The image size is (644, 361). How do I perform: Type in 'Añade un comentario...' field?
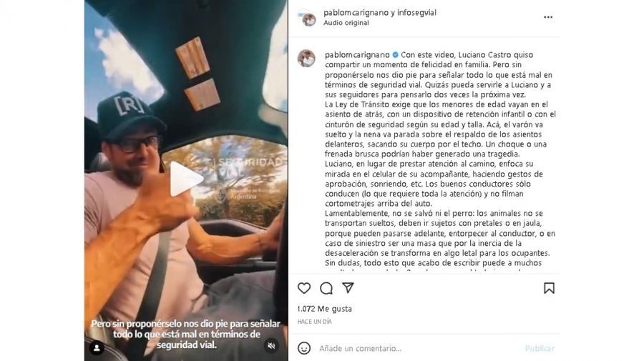tap(419, 348)
